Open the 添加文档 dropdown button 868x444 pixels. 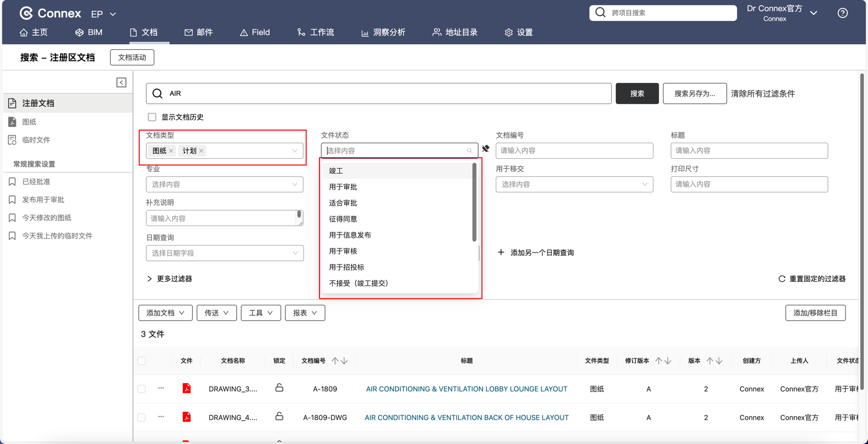(x=165, y=313)
